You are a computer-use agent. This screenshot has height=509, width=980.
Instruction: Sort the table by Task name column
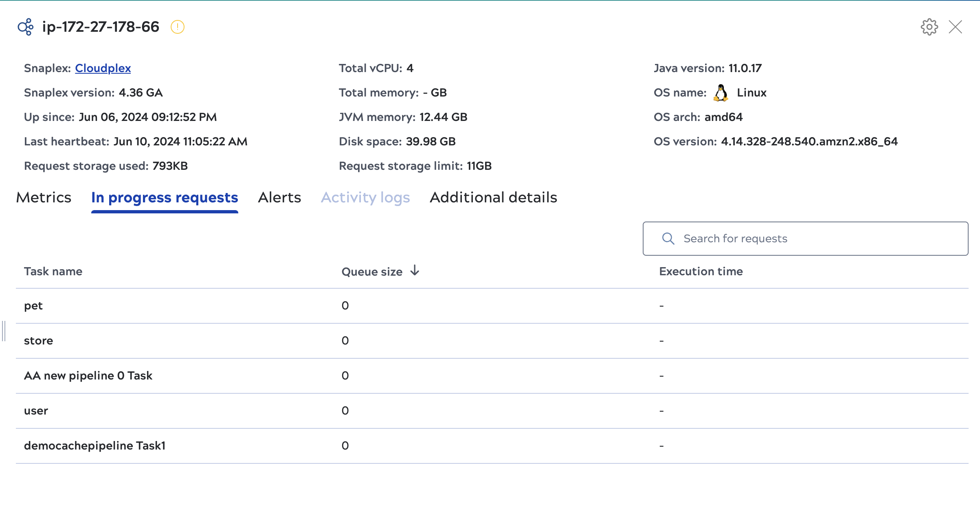tap(53, 271)
